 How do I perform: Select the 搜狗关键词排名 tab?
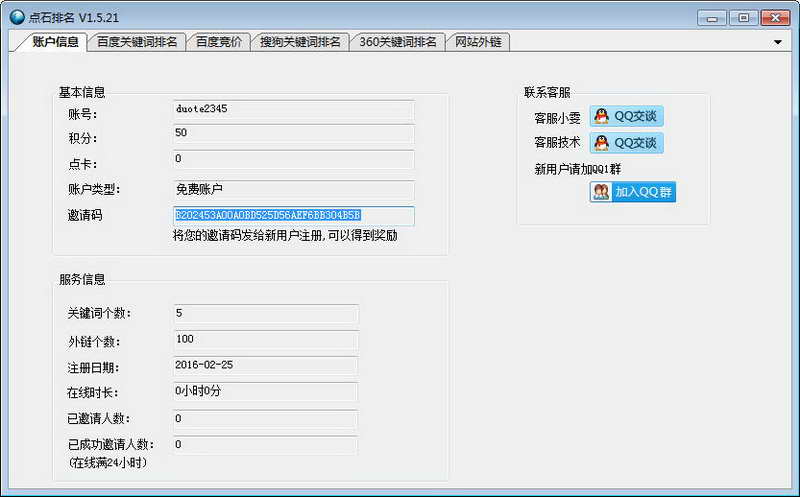300,42
